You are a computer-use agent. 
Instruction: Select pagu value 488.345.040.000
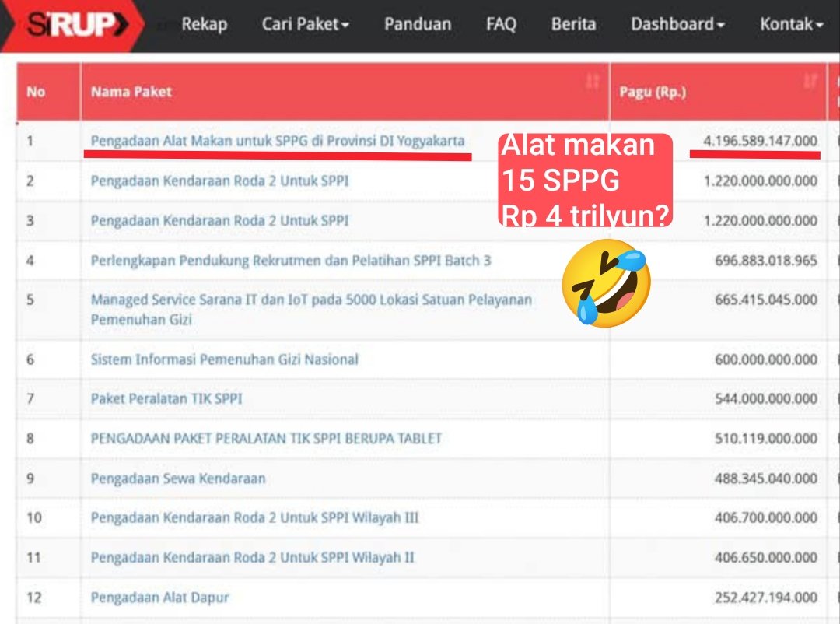pyautogui.click(x=766, y=479)
